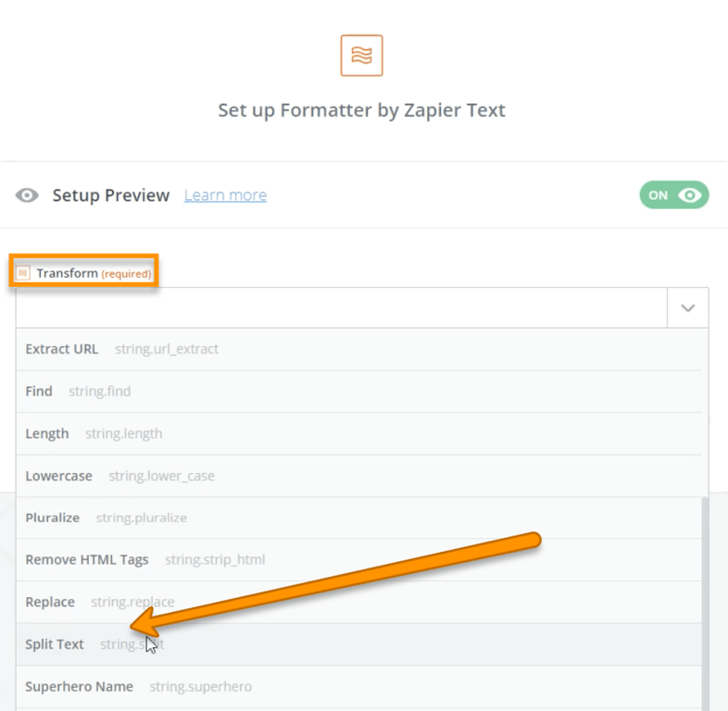
Task: Select Length from the transform list
Action: (47, 433)
